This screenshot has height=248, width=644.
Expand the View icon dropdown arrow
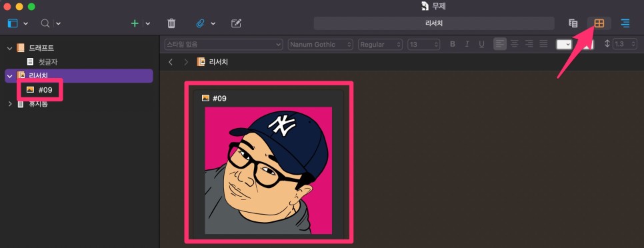[x=25, y=23]
